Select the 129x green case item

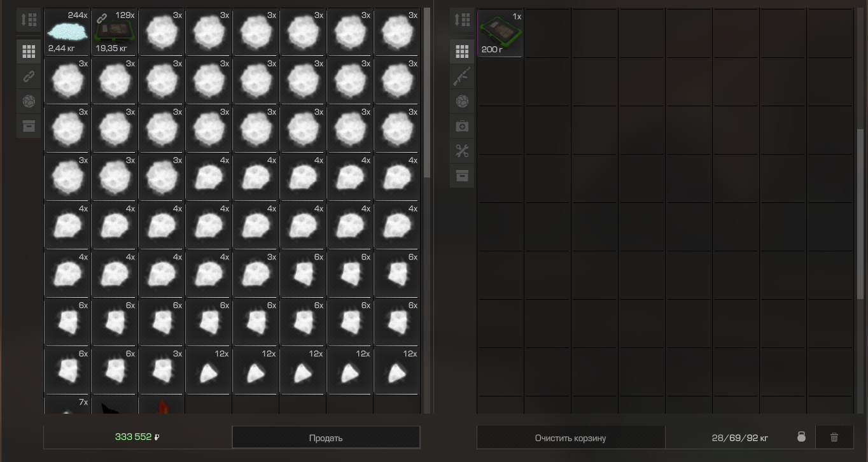115,32
